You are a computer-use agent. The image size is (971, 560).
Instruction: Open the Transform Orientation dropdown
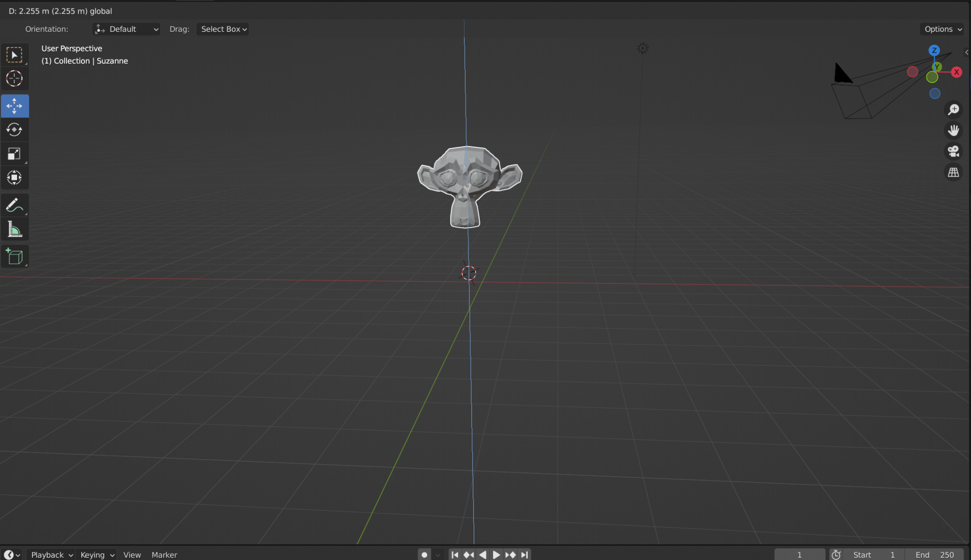[126, 29]
